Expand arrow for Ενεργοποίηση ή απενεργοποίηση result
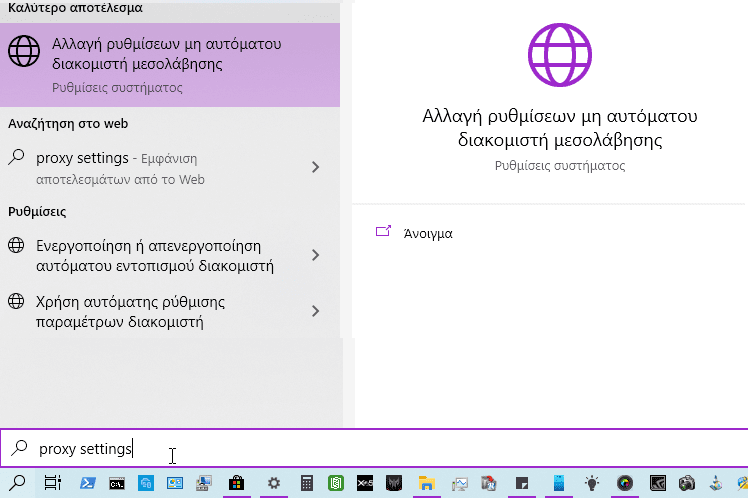748x498 pixels. 315,255
